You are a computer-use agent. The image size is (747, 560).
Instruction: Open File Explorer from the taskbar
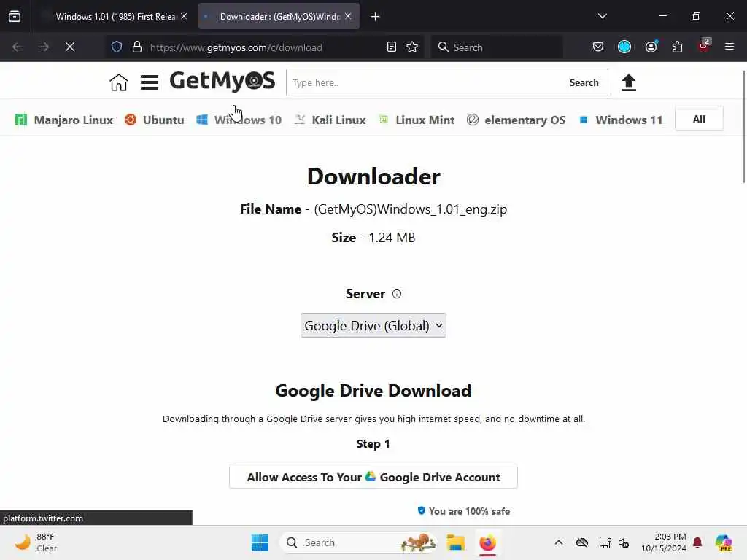pos(455,542)
